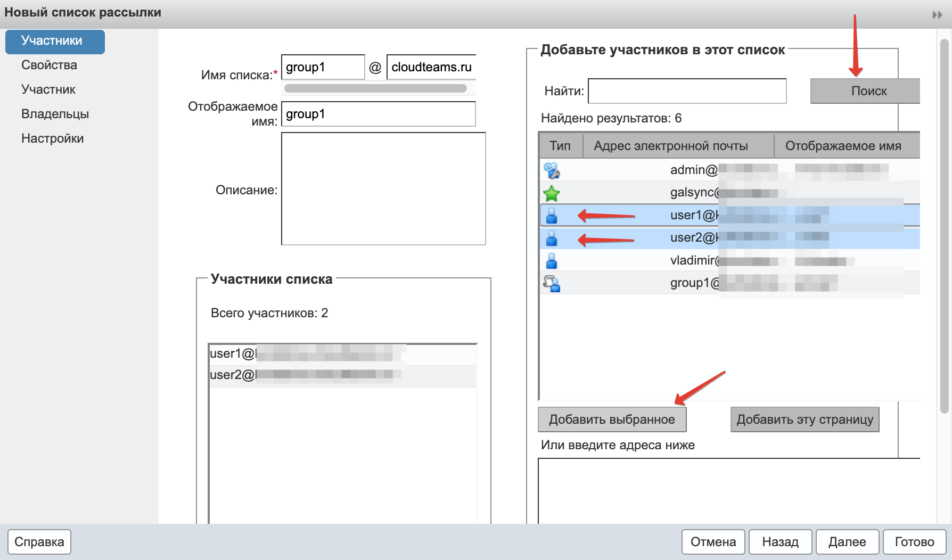Click the user1 blue person icon
Screen dimensions: 952x560
click(x=552, y=216)
